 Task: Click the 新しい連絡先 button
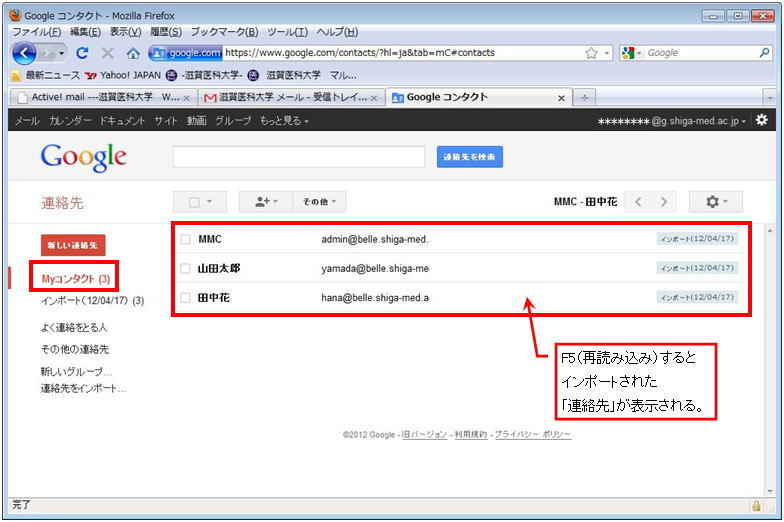[x=73, y=245]
